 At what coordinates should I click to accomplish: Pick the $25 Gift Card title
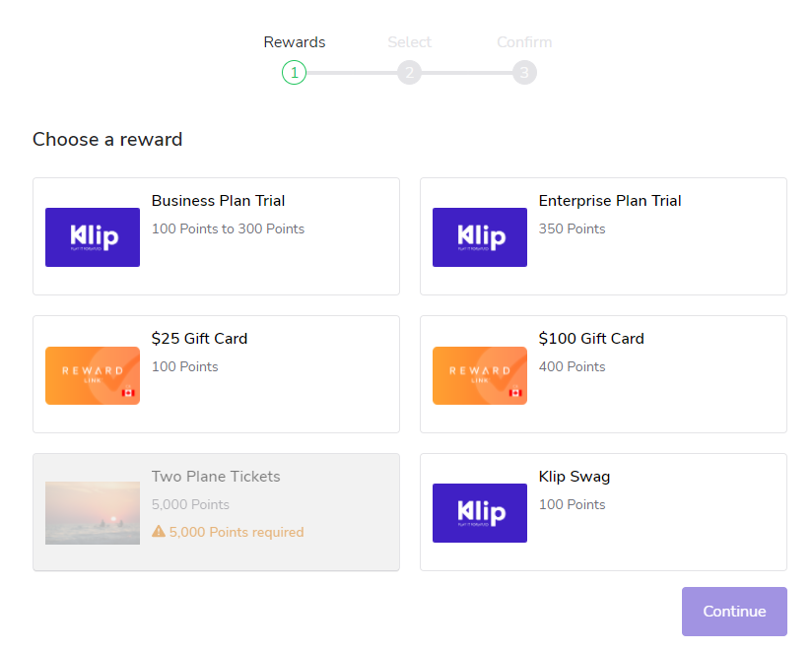tap(199, 339)
